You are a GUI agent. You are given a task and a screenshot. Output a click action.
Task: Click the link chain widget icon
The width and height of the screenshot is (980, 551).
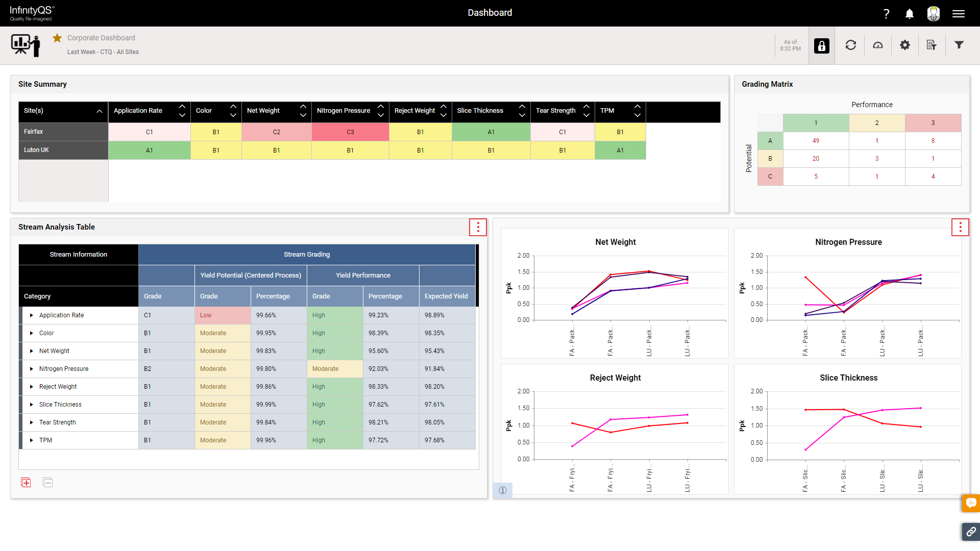[971, 532]
